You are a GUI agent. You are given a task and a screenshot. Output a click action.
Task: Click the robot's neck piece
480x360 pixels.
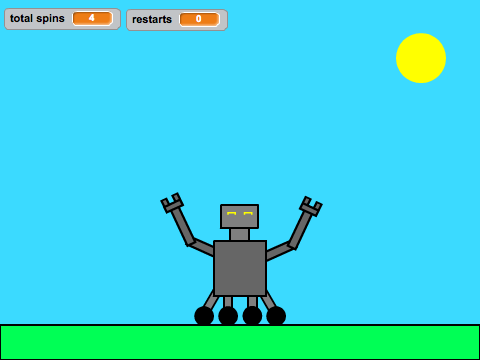239,234
